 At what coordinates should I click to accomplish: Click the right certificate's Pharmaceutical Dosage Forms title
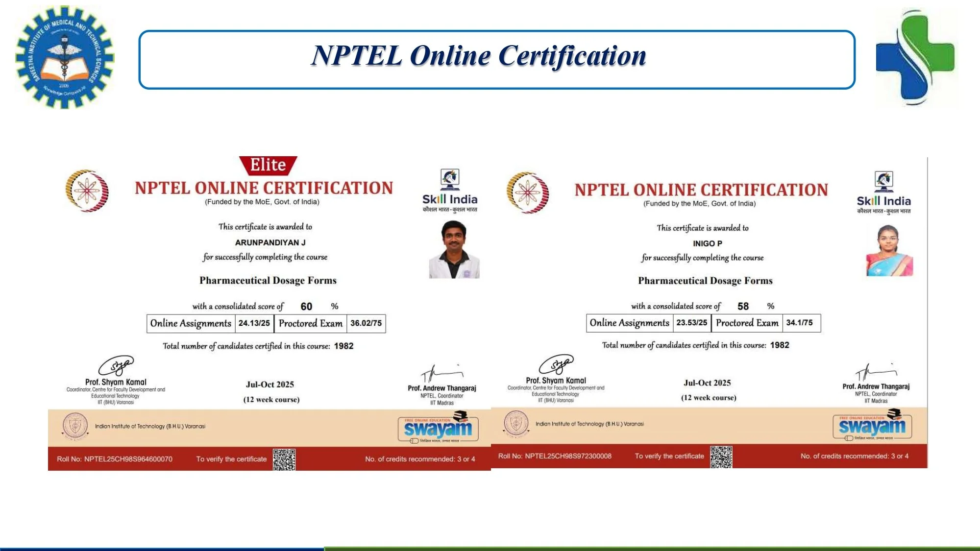[705, 281]
